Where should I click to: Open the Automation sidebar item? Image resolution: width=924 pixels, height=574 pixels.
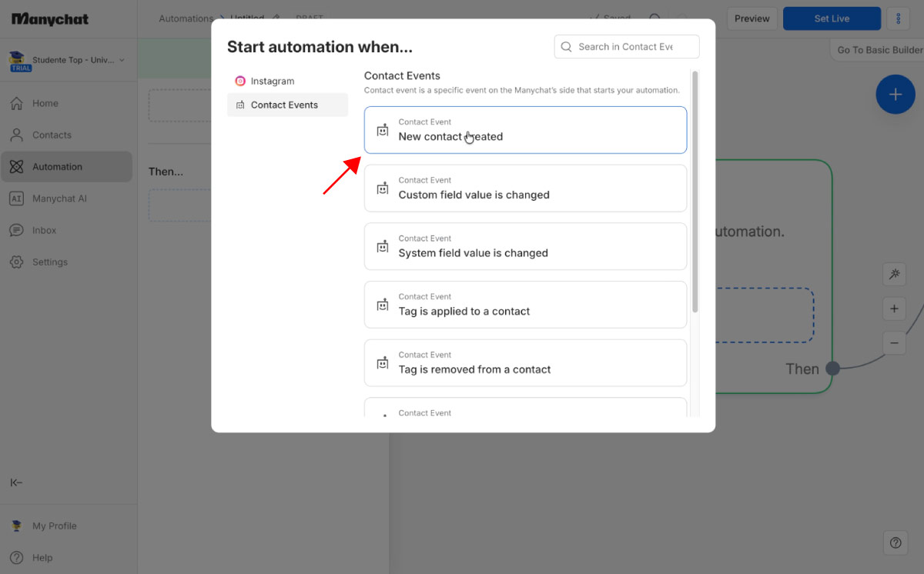[x=66, y=166]
